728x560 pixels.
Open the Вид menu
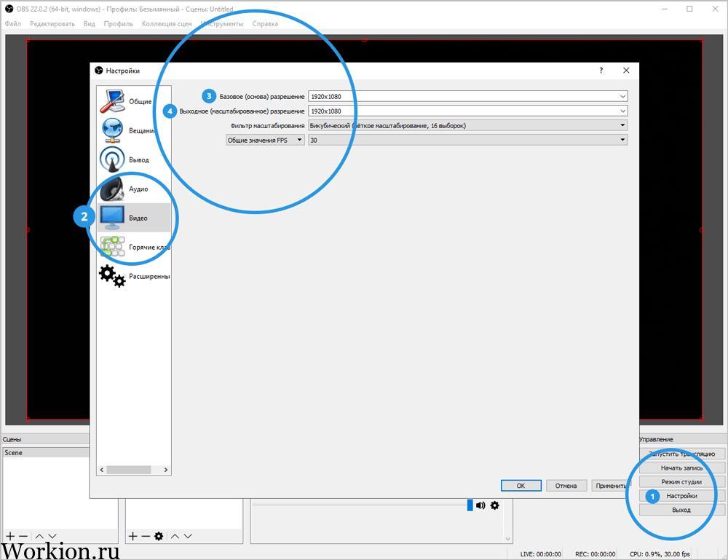tap(89, 24)
